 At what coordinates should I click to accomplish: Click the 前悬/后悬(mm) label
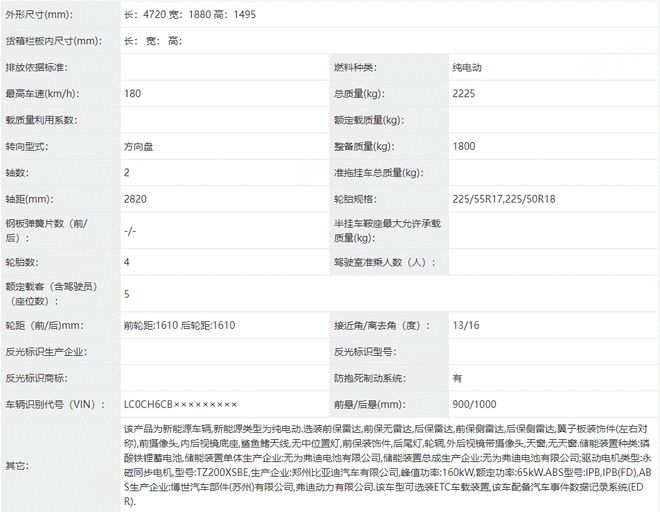point(370,405)
